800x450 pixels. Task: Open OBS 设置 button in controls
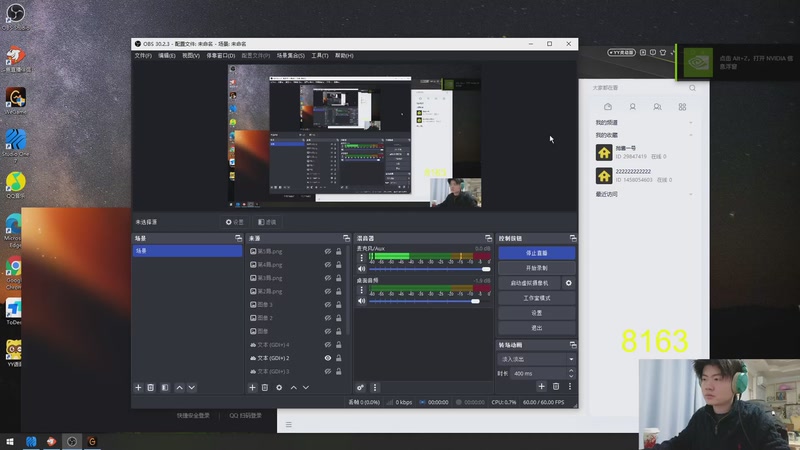coord(537,313)
